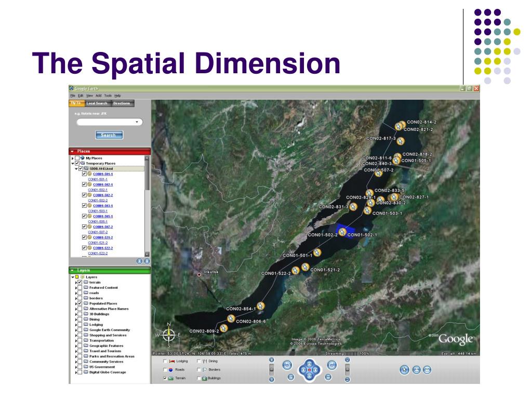The height and width of the screenshot is (399, 532).
Task: Open the View menu
Action: click(89, 96)
